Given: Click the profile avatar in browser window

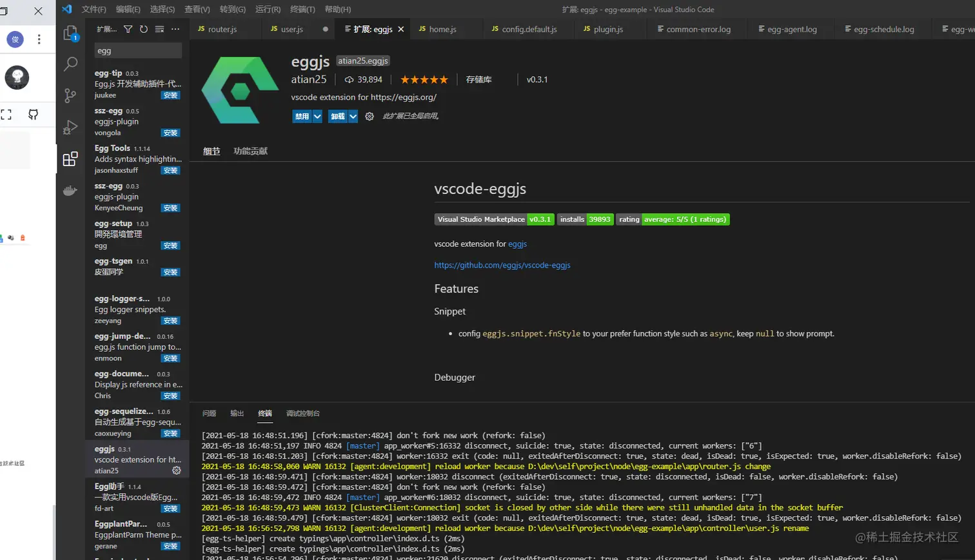Looking at the screenshot, I should pos(15,39).
